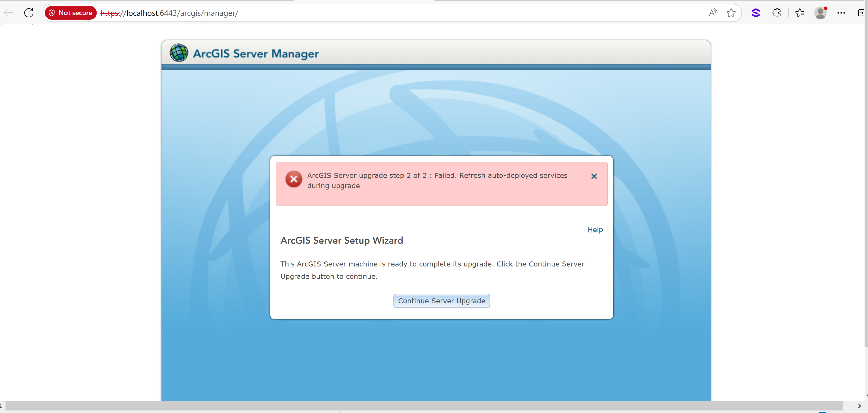The height and width of the screenshot is (413, 868).
Task: Click the ArcGIS Server Setup Wizard heading
Action: click(x=342, y=240)
